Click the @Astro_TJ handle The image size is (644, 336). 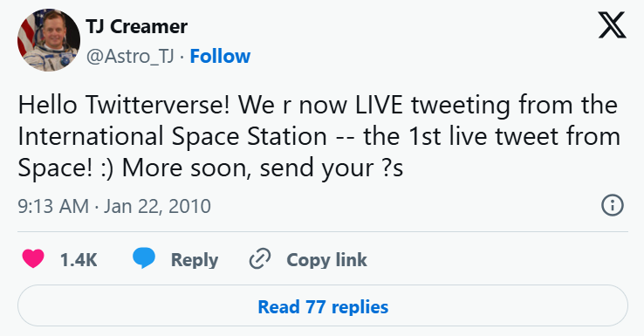click(130, 56)
